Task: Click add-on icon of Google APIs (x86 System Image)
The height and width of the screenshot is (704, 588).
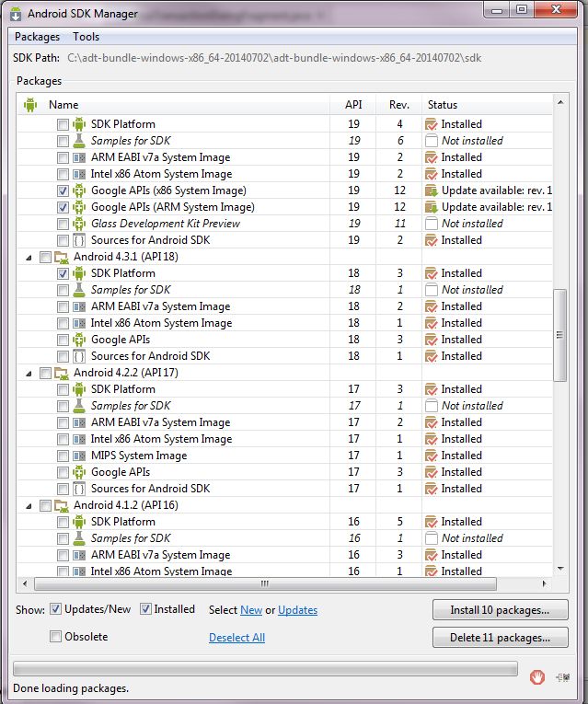Action: (79, 190)
